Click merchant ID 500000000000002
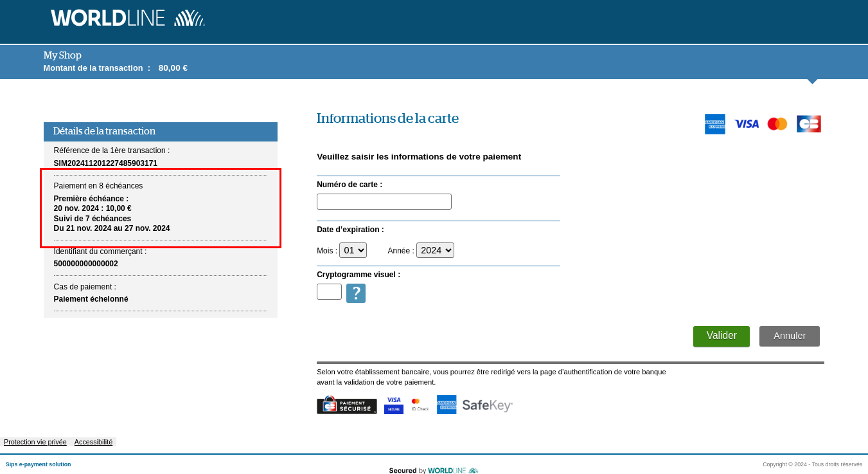The width and height of the screenshot is (868, 474). [86, 264]
